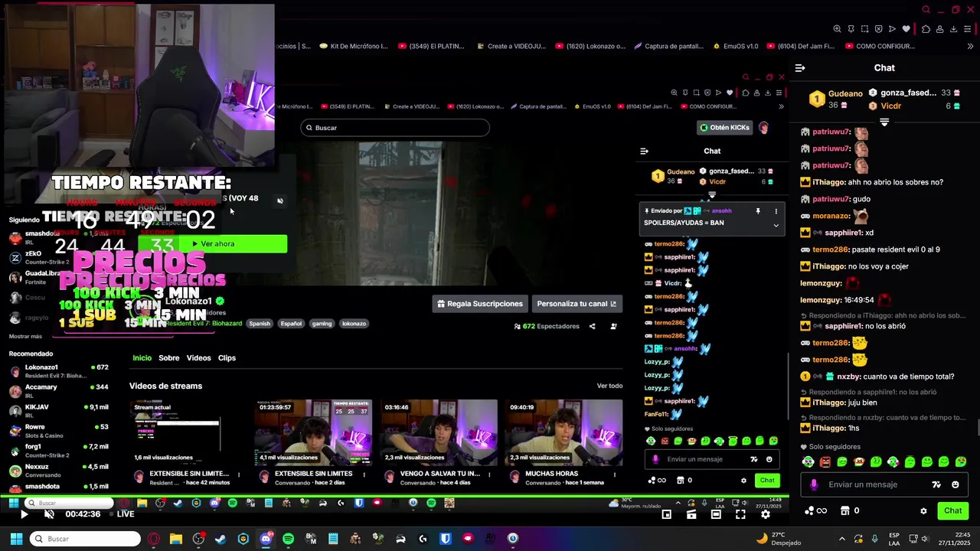Open chat settings gear beside Chat button
Viewport: 980px width, 551px height.
point(923,510)
